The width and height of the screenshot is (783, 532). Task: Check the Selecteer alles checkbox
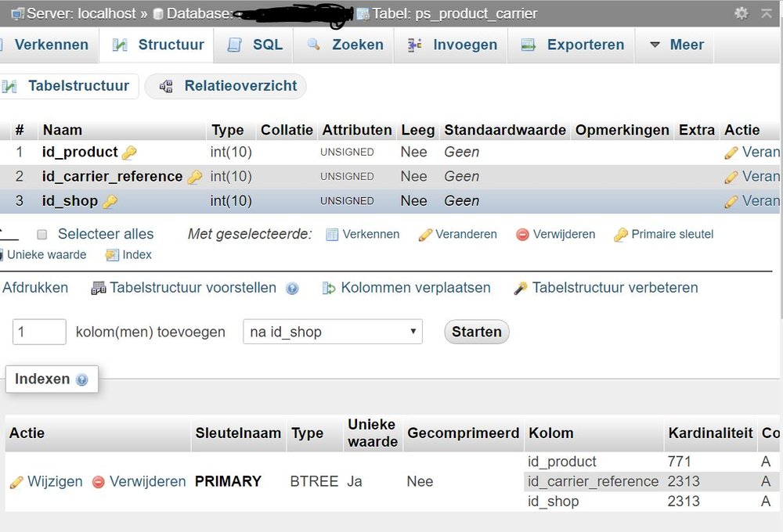click(x=42, y=235)
